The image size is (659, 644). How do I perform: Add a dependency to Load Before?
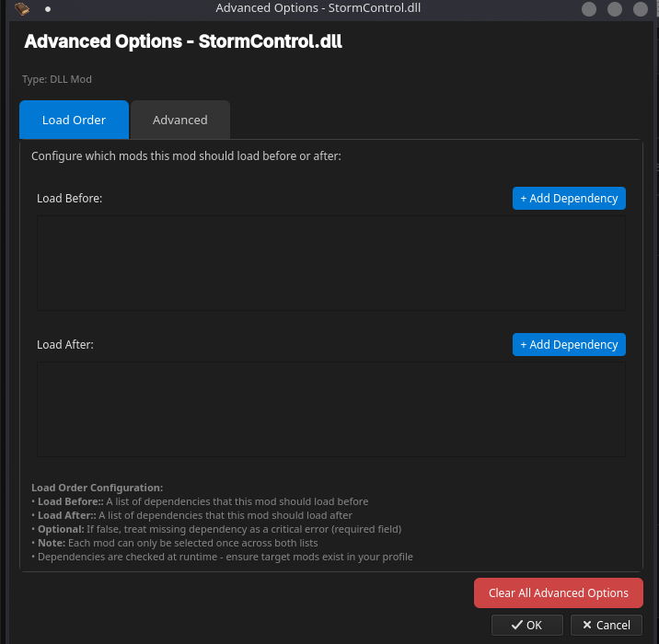[569, 199]
